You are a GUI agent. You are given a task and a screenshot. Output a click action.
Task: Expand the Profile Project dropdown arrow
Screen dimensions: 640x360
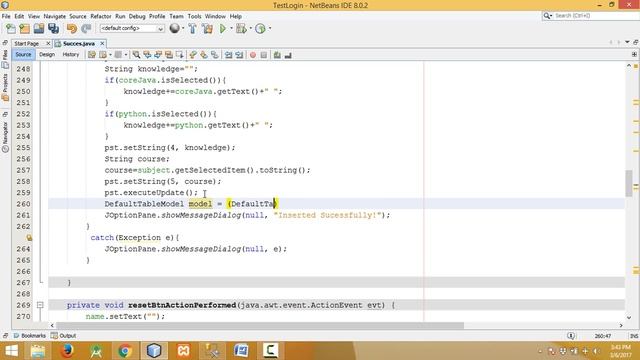[x=269, y=29]
